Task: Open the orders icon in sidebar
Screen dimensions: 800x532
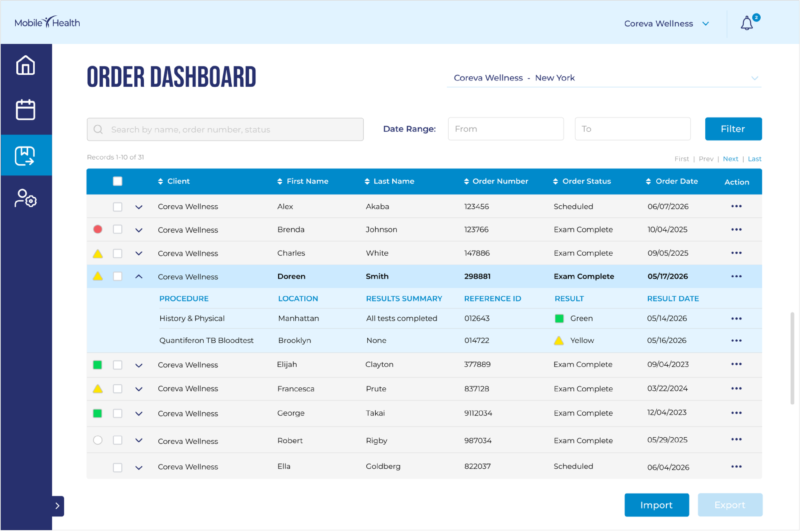Action: tap(26, 156)
